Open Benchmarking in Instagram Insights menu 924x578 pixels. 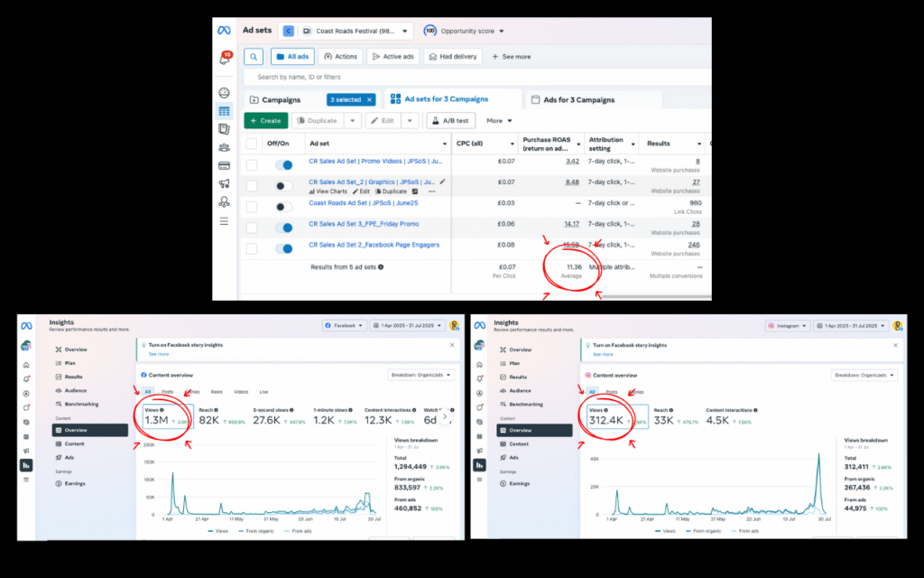coord(526,405)
